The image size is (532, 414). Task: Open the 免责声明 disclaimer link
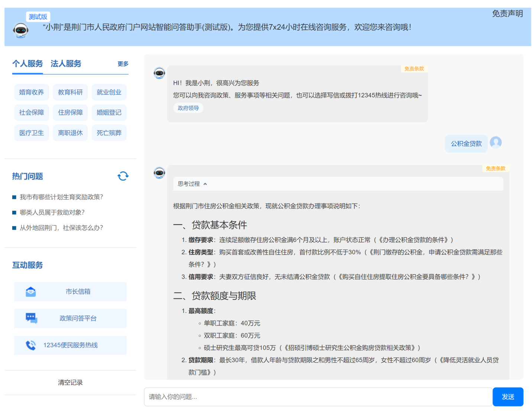(x=507, y=14)
